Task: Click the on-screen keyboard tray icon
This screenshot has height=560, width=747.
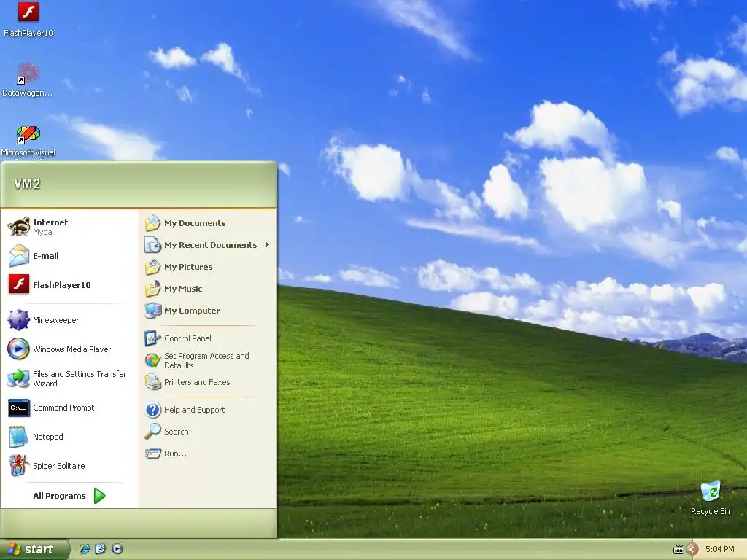Action: (x=678, y=550)
